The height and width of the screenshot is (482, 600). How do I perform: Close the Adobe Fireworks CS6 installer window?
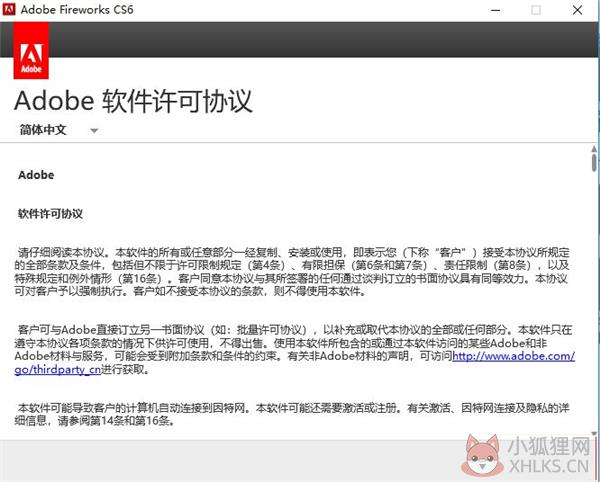point(577,10)
